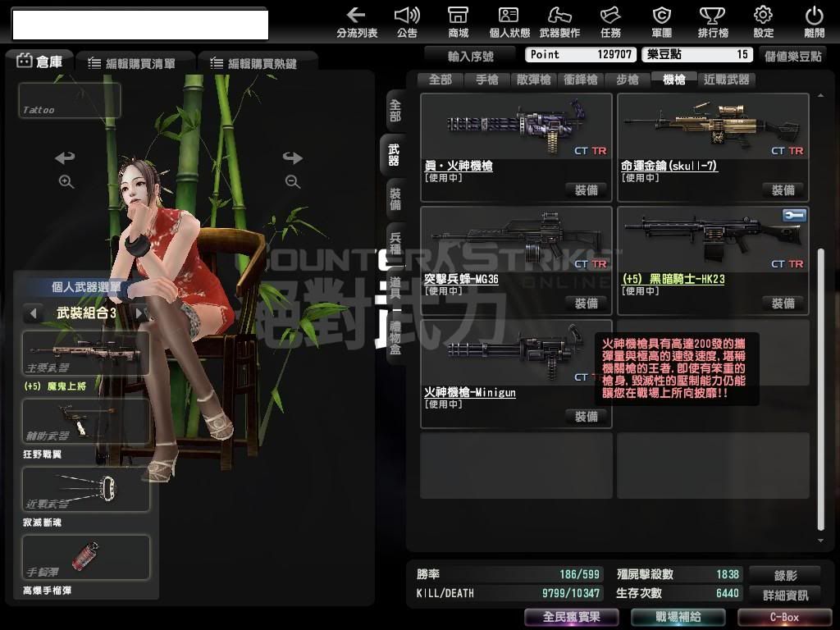Select the vertical 道具 side tab

395,288
